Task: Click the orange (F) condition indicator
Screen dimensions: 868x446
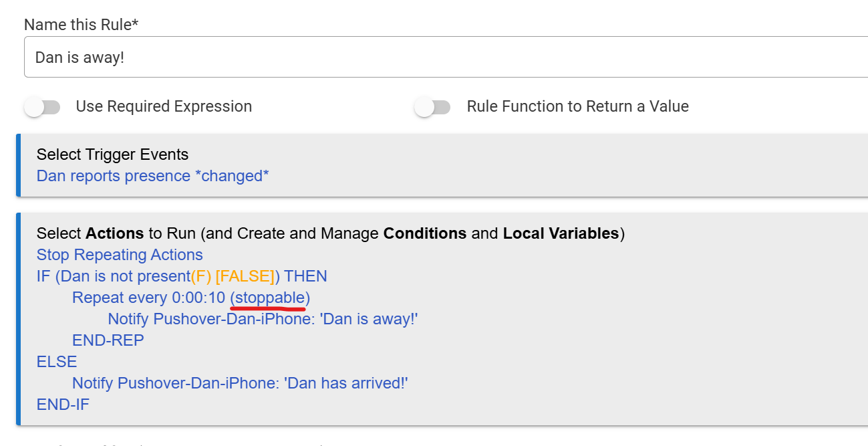Action: click(x=201, y=276)
